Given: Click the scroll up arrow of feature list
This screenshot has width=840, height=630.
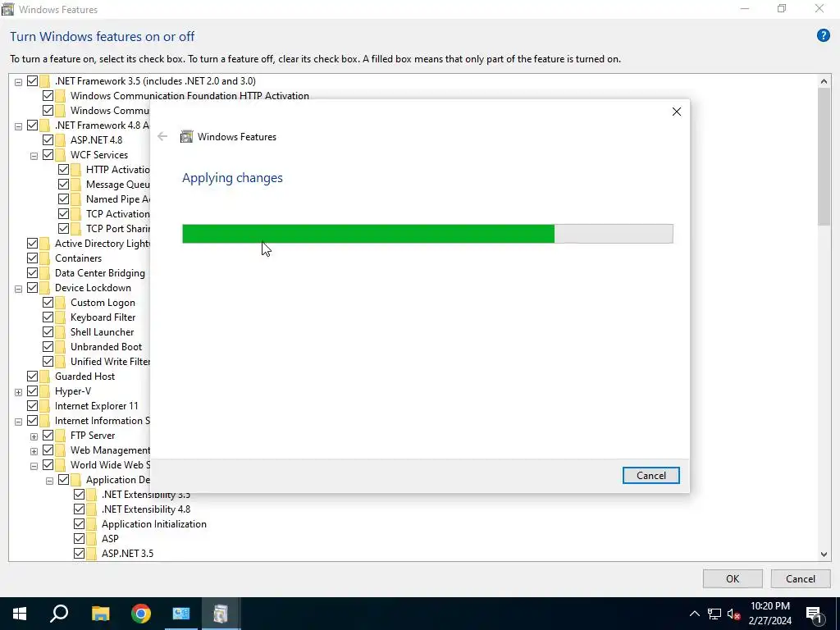Looking at the screenshot, I should pyautogui.click(x=824, y=81).
